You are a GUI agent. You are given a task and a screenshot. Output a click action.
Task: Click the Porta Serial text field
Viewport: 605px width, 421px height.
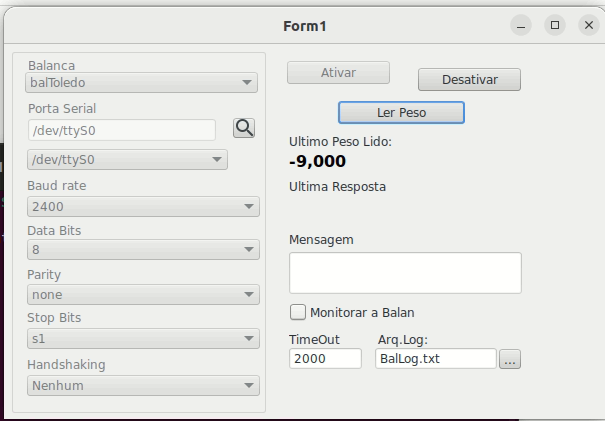[x=122, y=130]
